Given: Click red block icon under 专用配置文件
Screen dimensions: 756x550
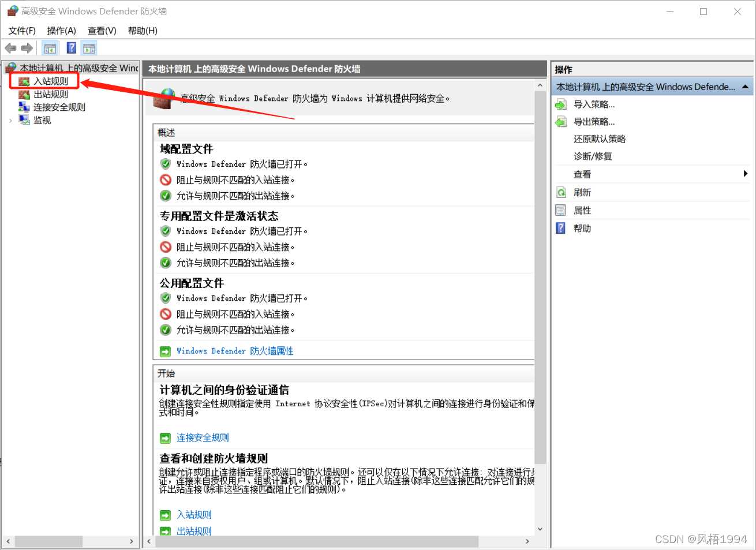Looking at the screenshot, I should point(166,247).
